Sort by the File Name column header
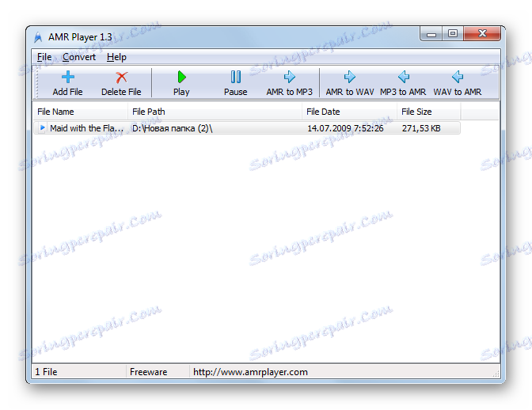Viewport: 532px width, 410px height. tap(81, 112)
